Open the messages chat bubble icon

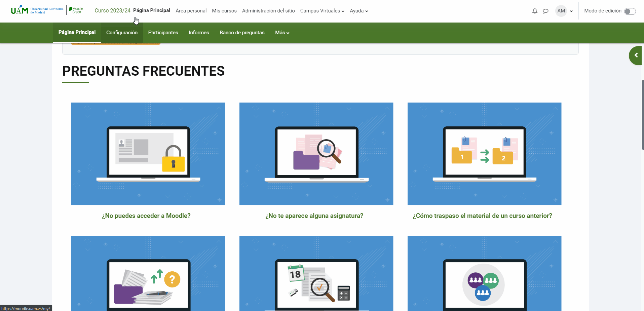click(545, 11)
